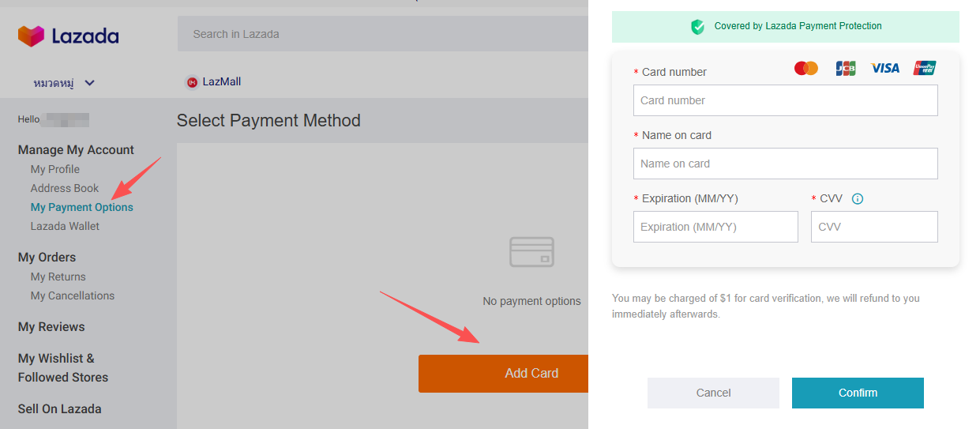The image size is (980, 429).
Task: Focus the Card number field
Action: [x=785, y=100]
